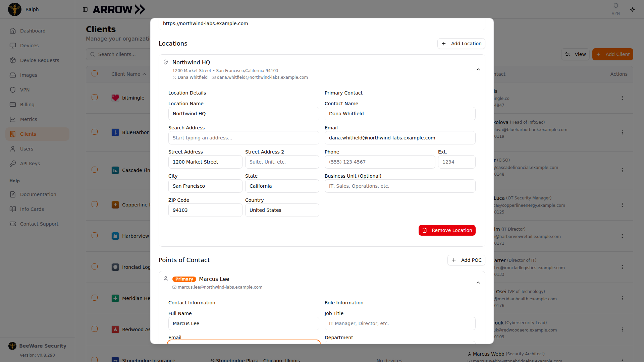Click the Info Cards book icon
Viewport: 644px width, 362px height.
click(13, 209)
